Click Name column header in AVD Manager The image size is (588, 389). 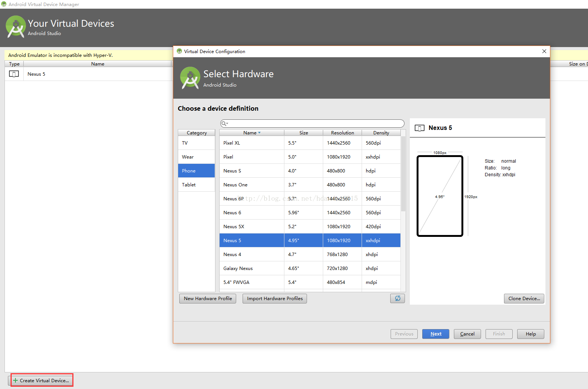click(98, 64)
